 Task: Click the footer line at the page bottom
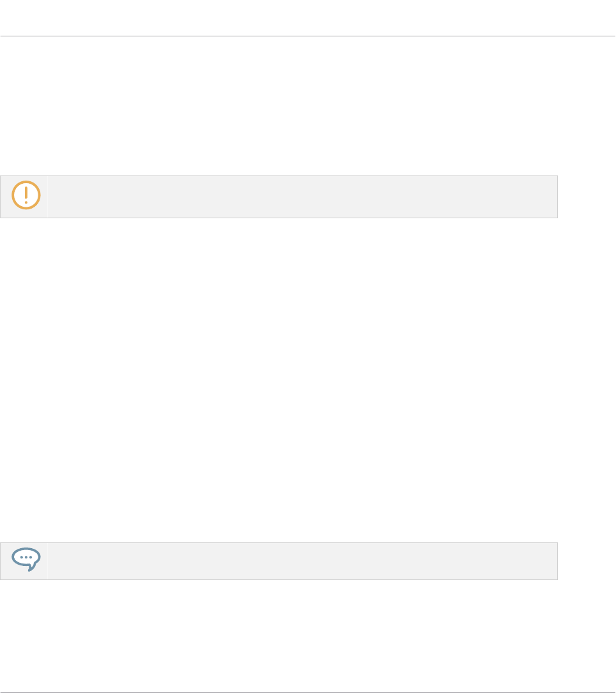click(308, 692)
